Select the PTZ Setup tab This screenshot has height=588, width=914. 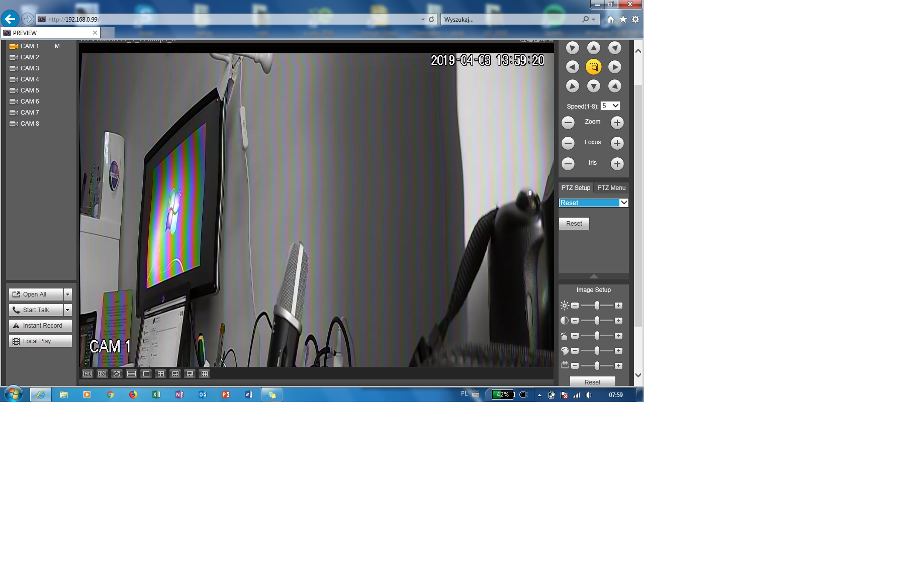coord(576,188)
